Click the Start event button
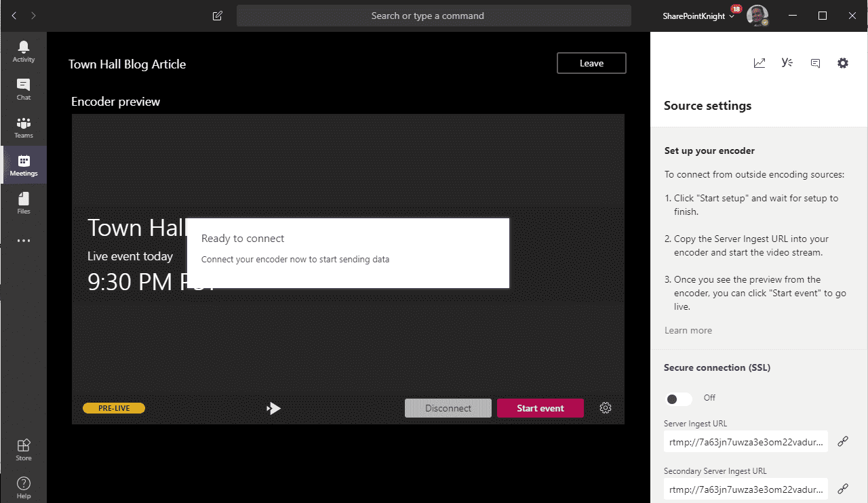Viewport: 868px width, 503px height. pyautogui.click(x=540, y=408)
